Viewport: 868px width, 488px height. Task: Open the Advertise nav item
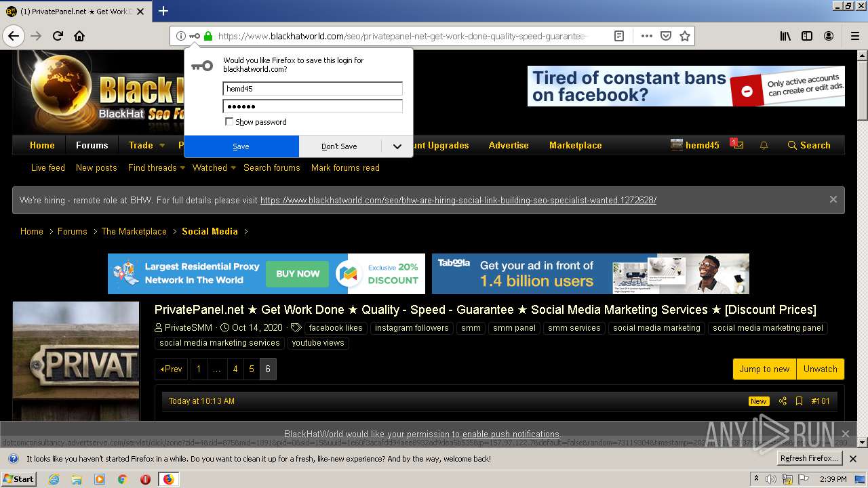509,145
